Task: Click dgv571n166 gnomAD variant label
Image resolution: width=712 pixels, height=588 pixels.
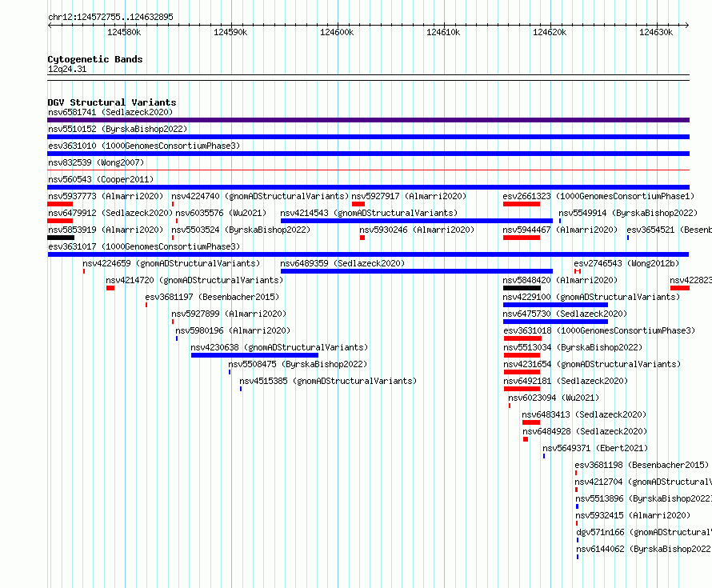Action: click(644, 532)
